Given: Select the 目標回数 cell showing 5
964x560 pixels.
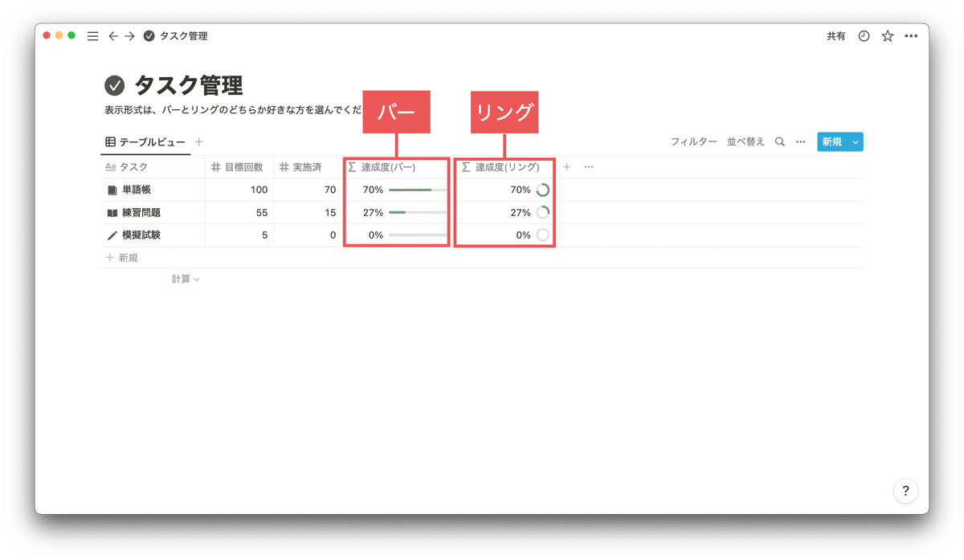Looking at the screenshot, I should click(x=239, y=235).
